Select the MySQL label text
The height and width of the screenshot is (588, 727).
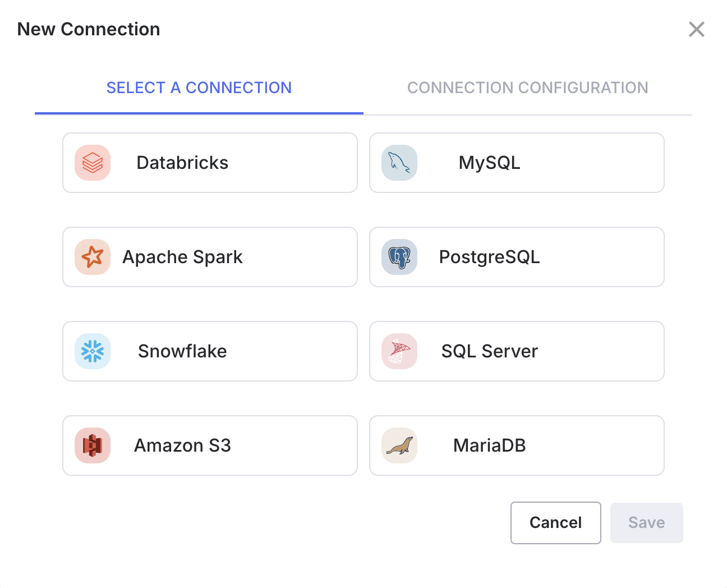click(x=490, y=163)
